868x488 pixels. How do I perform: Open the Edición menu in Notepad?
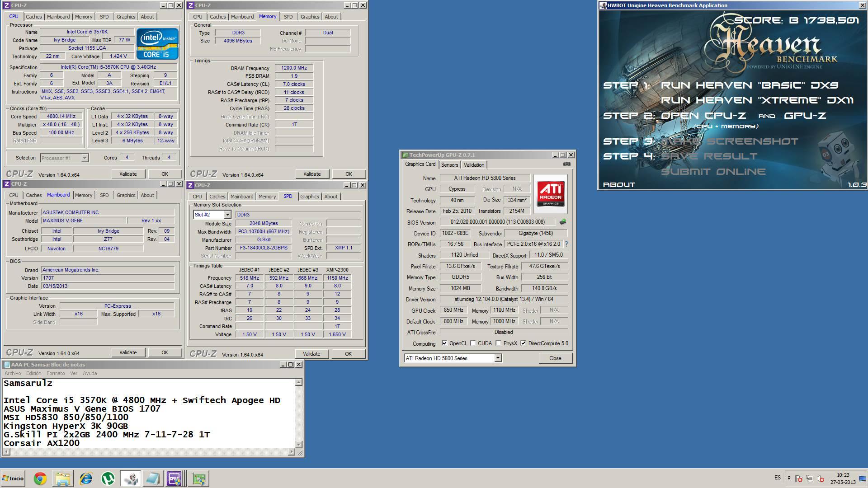point(34,373)
